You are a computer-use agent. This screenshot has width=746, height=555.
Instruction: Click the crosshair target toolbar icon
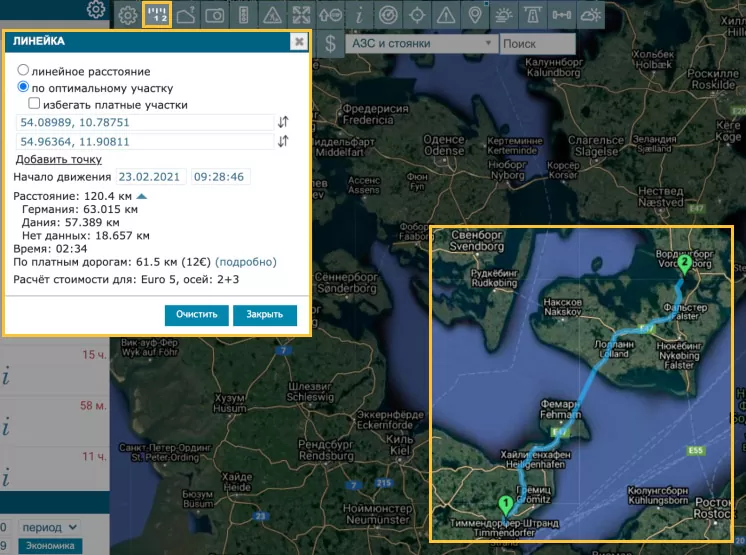click(x=417, y=15)
